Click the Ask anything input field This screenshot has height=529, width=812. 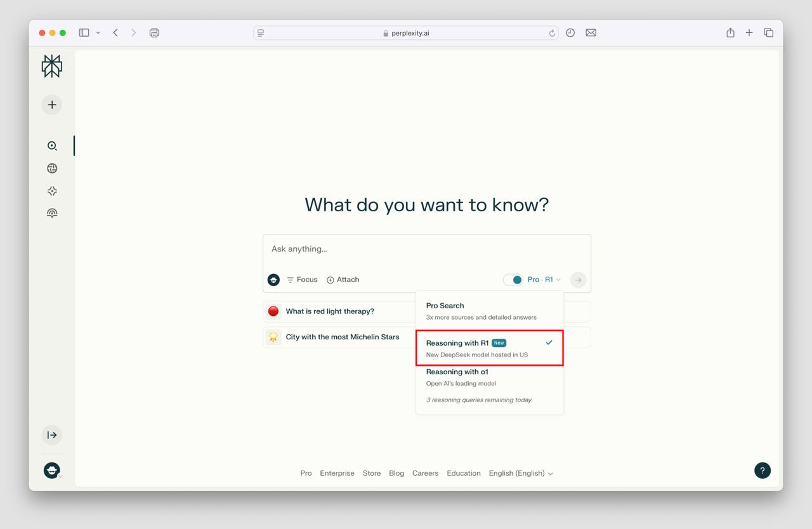pyautogui.click(x=426, y=249)
